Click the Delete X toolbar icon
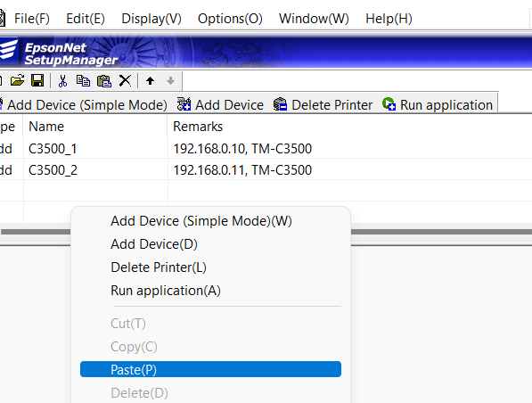Image resolution: width=532 pixels, height=403 pixels. [x=125, y=81]
